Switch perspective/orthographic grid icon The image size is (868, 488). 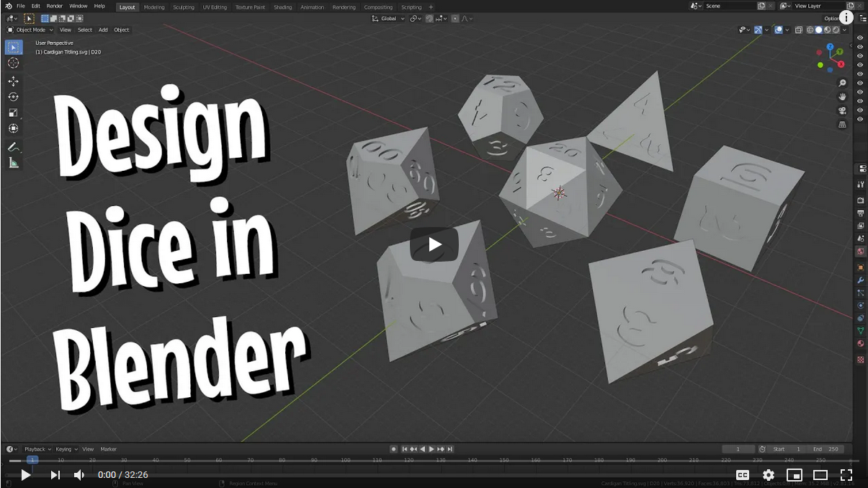pos(842,125)
